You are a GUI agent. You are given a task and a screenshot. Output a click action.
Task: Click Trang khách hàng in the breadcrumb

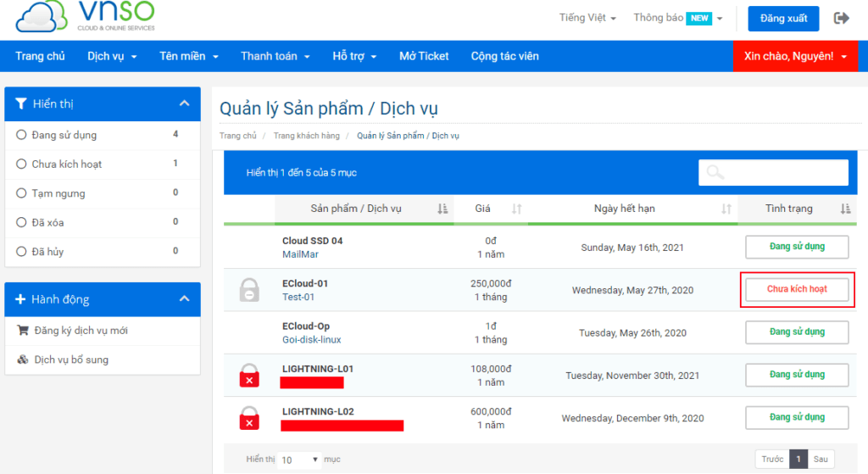tap(307, 136)
